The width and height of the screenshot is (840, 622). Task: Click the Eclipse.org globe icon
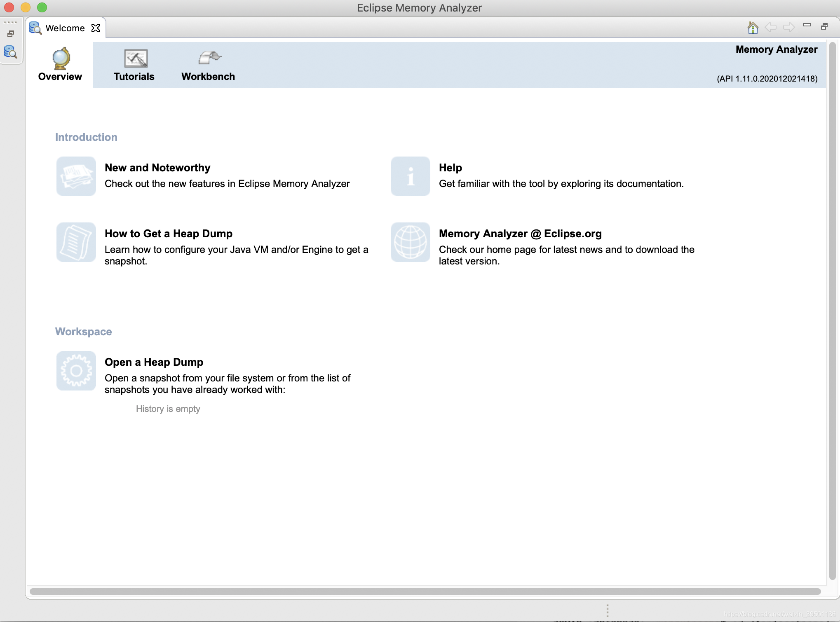[410, 242]
